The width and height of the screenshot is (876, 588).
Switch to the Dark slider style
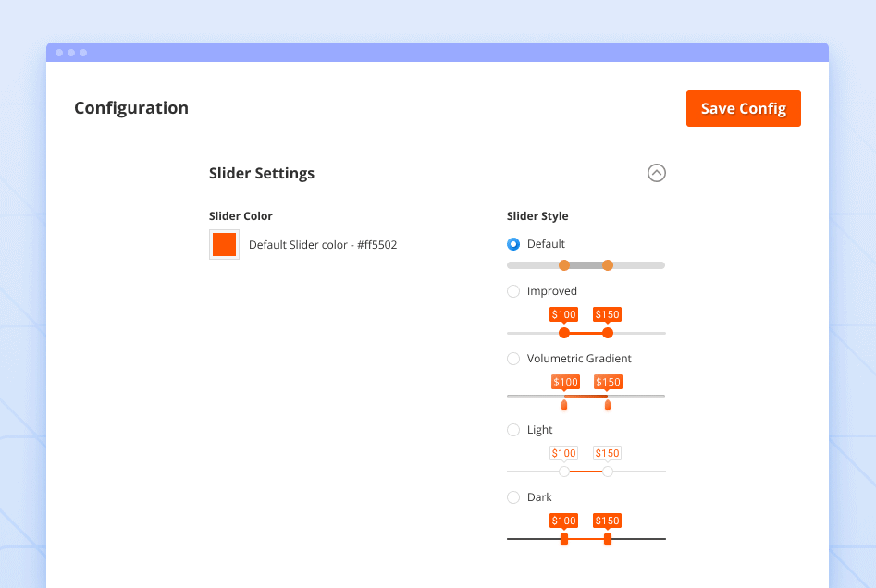pos(512,496)
